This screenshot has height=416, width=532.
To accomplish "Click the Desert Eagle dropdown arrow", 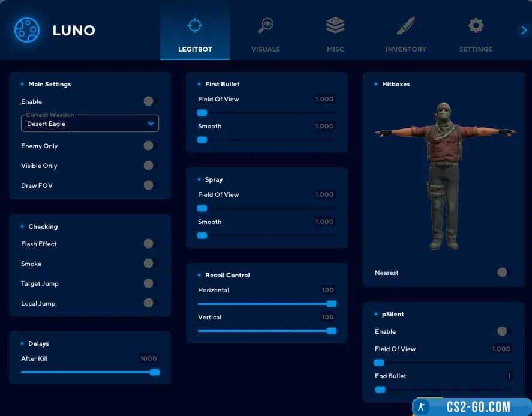I will click(151, 124).
